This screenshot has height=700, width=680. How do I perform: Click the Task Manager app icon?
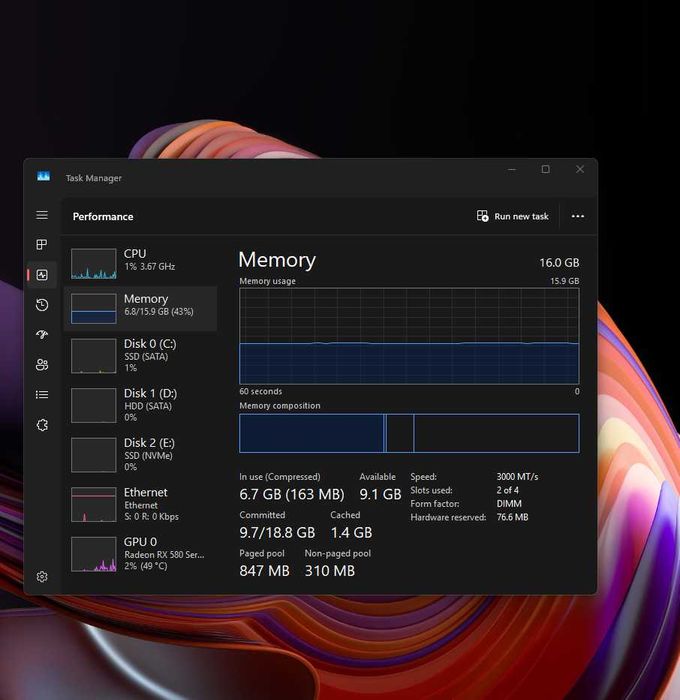pos(44,176)
